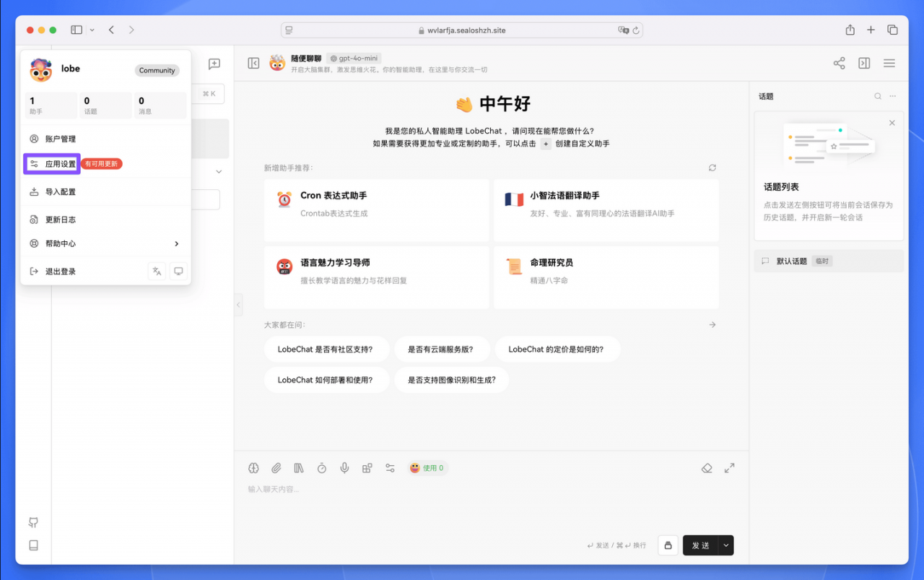
Task: Open the topic panel more options ellipsis
Action: tap(893, 96)
